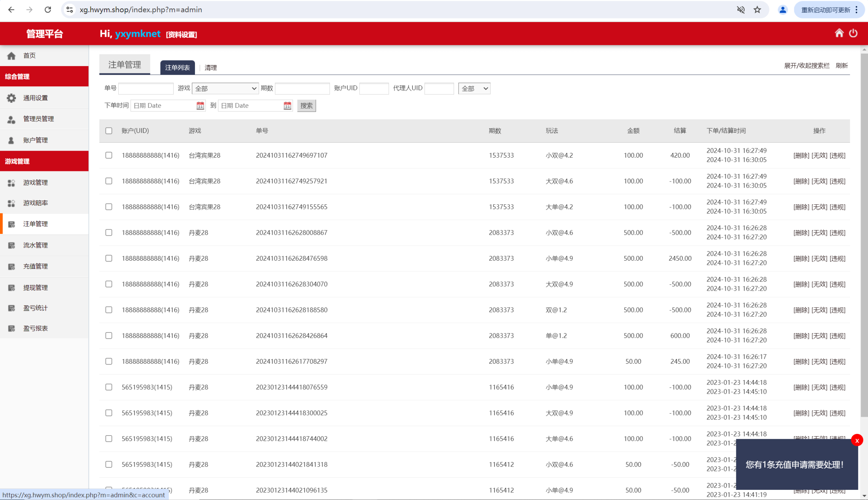Click the 资料设置 link in header
Screen dimensions: 868x500
click(x=182, y=35)
